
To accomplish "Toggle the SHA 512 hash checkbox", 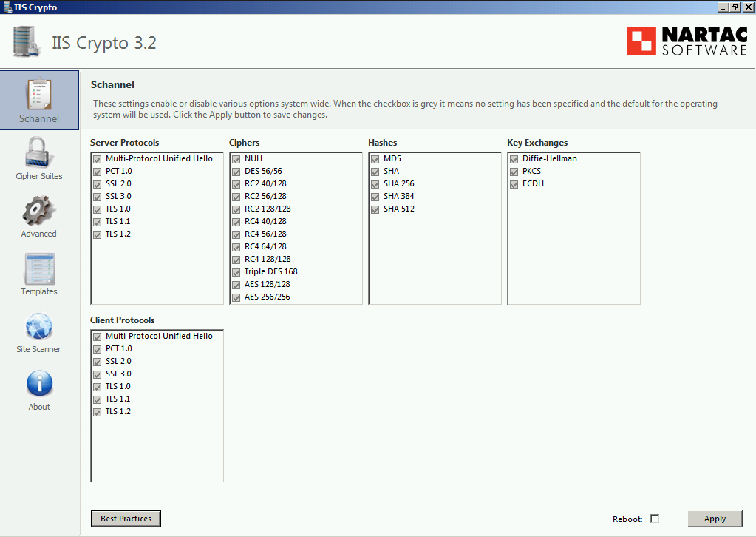I will coord(375,209).
